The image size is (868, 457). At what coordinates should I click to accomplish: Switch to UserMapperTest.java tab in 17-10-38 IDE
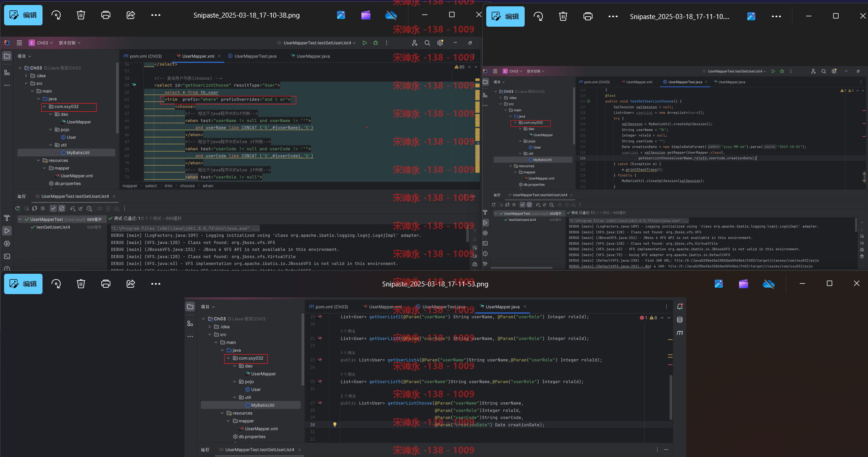(x=252, y=57)
